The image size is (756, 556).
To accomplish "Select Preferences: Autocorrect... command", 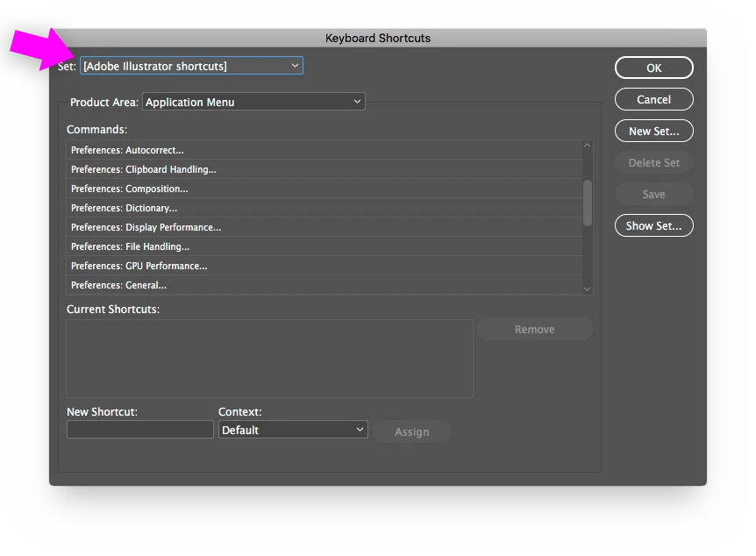I will [325, 150].
